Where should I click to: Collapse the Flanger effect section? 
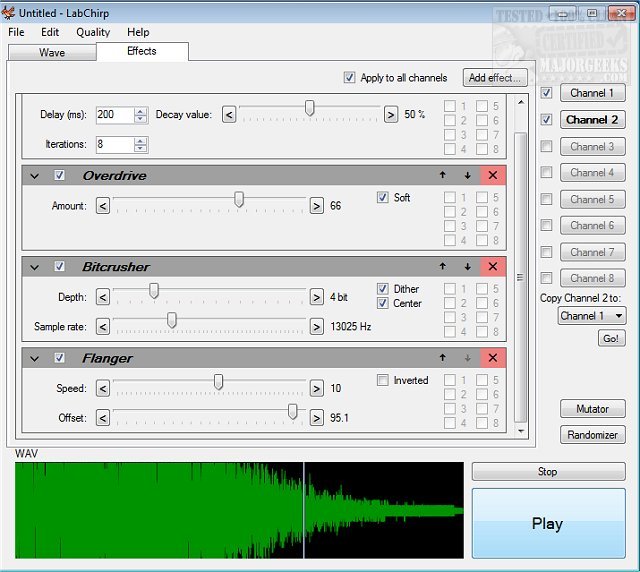[35, 359]
